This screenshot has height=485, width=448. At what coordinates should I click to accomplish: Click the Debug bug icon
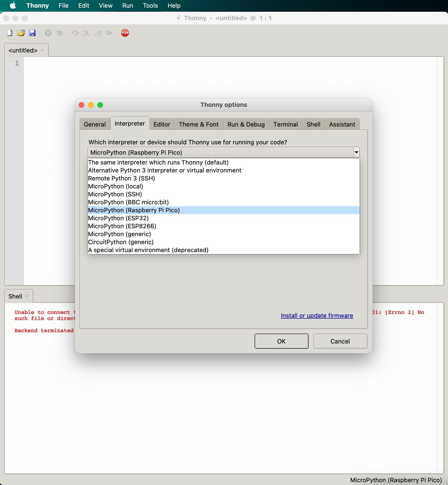click(x=60, y=33)
